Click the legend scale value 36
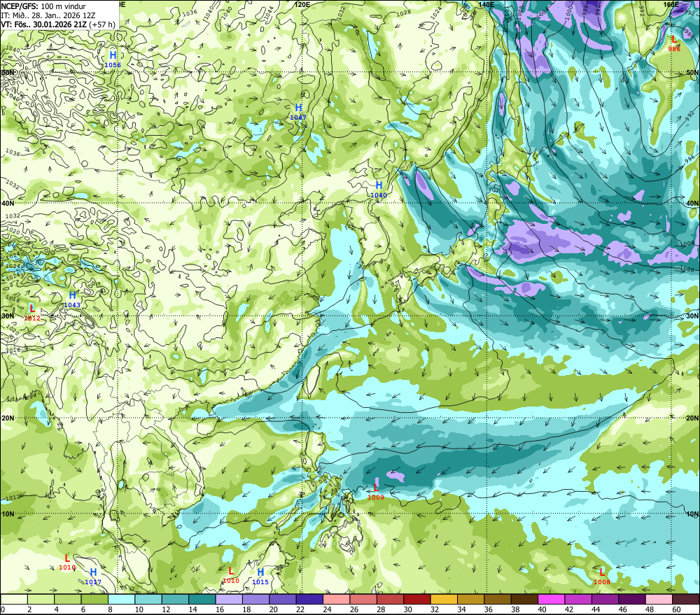 [x=489, y=609]
